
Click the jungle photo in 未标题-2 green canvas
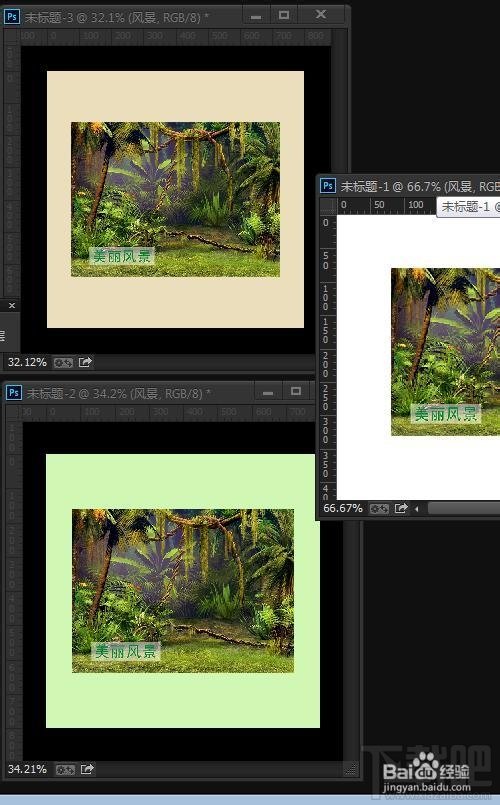tap(183, 591)
